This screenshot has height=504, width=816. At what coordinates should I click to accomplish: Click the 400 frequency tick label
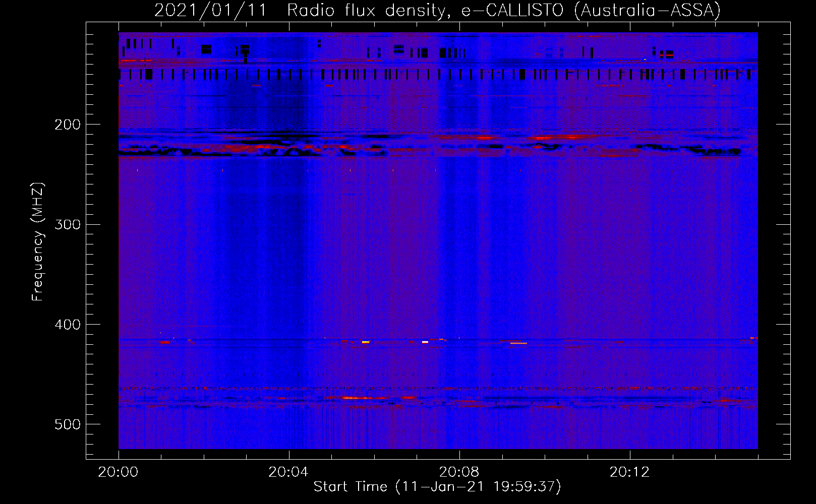pos(68,325)
